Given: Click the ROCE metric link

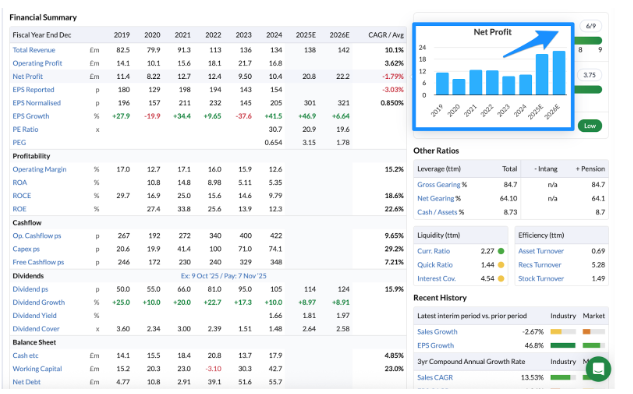Looking at the screenshot, I should [x=21, y=196].
